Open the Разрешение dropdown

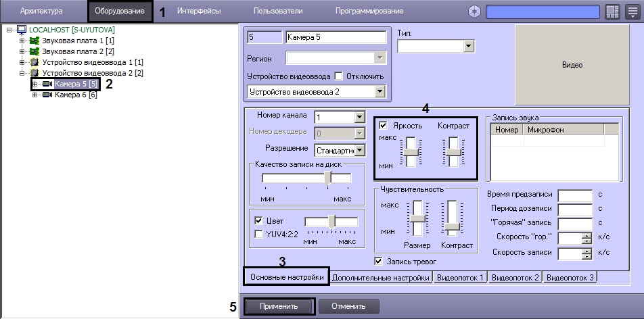point(359,149)
